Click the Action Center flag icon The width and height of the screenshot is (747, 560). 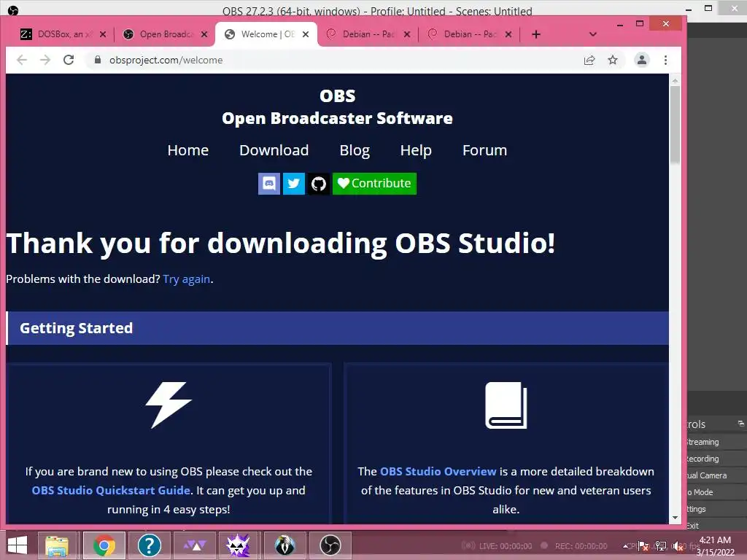[x=643, y=547]
